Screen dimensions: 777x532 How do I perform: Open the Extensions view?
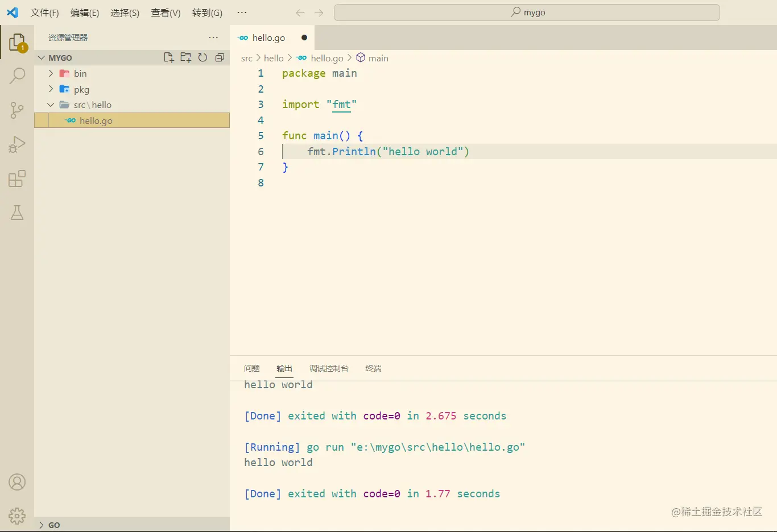pos(17,178)
